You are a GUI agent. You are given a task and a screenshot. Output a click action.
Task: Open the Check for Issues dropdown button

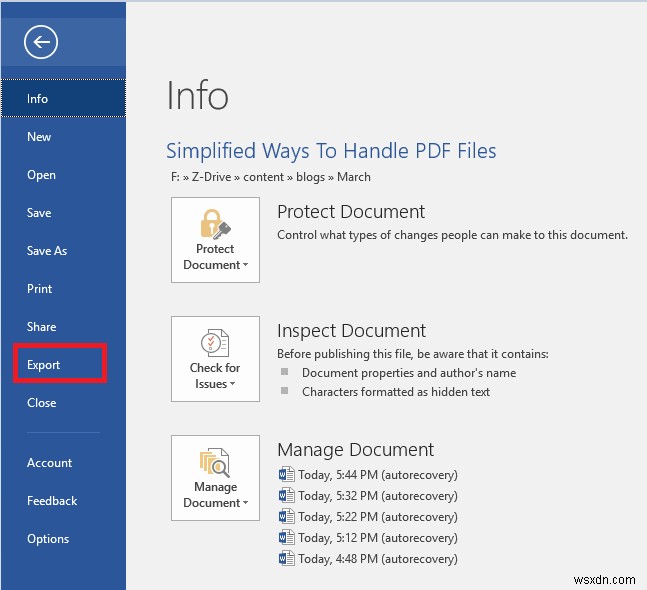coord(215,359)
